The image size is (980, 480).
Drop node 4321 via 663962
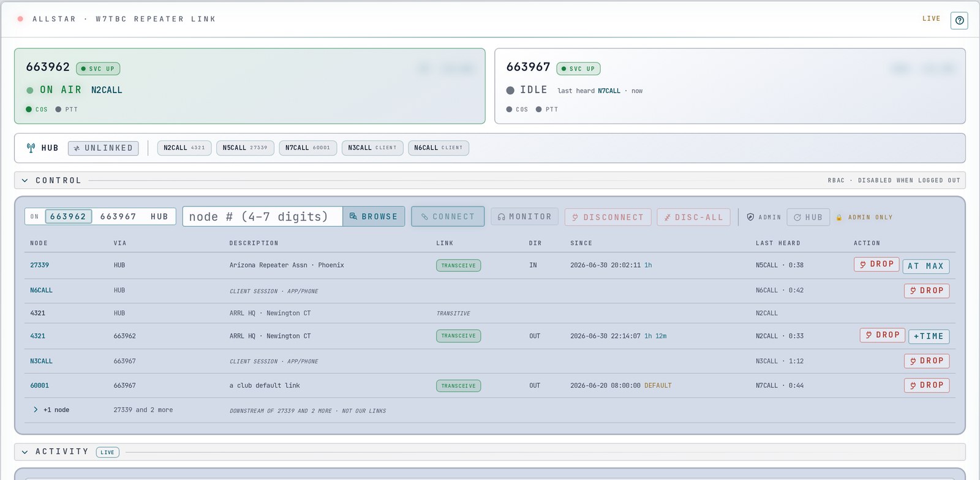(x=883, y=335)
